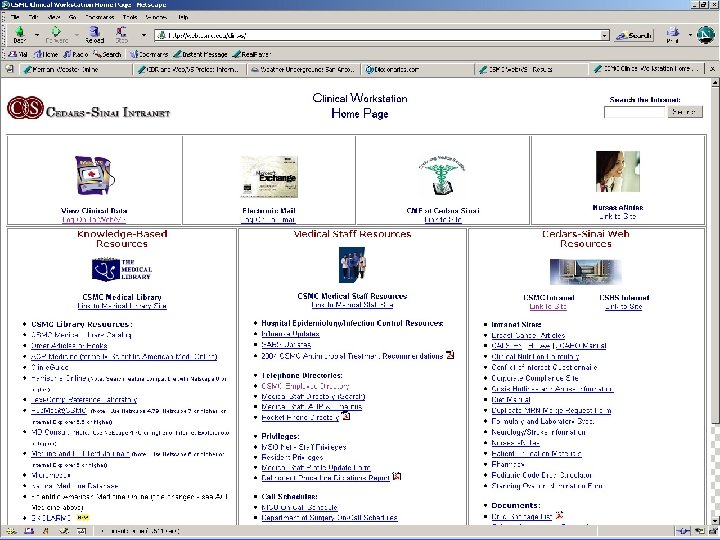The width and height of the screenshot is (720, 540).
Task: Click MSO On-Call Schedule link
Action: point(299,507)
